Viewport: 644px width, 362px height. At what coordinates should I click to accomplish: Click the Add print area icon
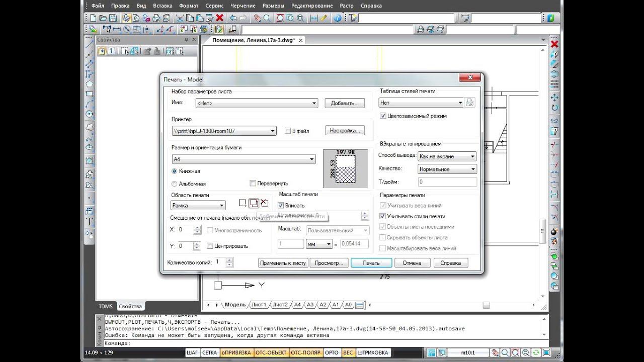click(x=254, y=203)
